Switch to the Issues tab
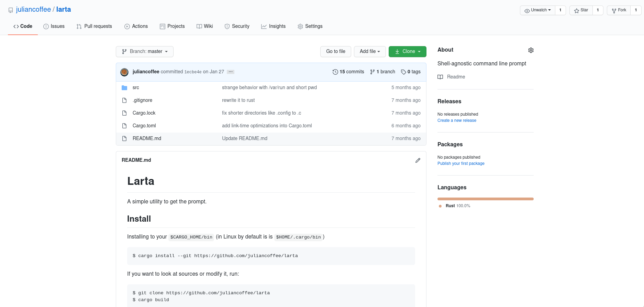Viewport: 644px width, 307px height. (54, 26)
